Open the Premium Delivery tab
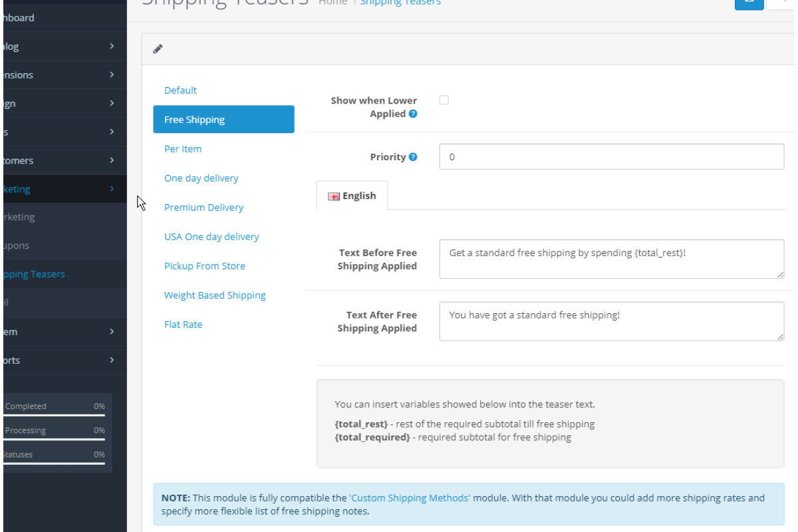Screen dimensions: 798x532 coord(203,207)
